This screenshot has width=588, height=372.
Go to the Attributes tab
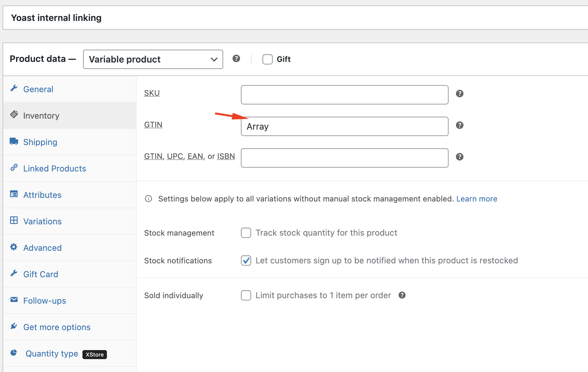70,195
